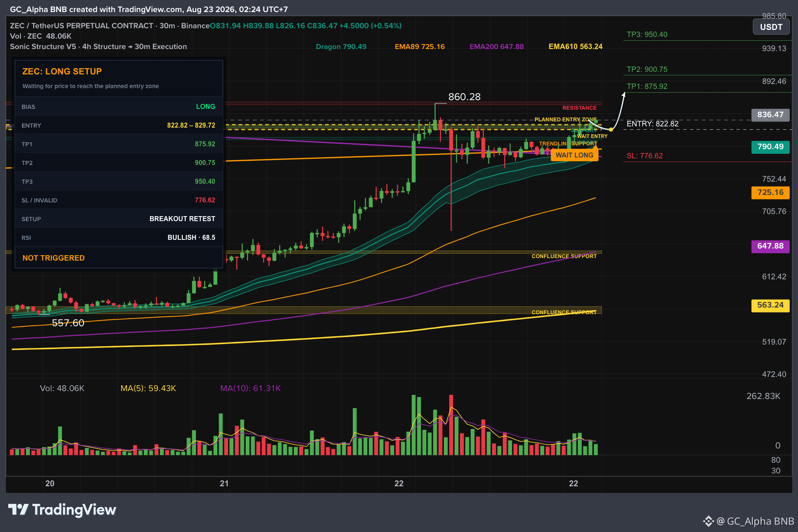This screenshot has height=532, width=798.
Task: Click the 752.44 price axis value
Action: pyautogui.click(x=774, y=179)
